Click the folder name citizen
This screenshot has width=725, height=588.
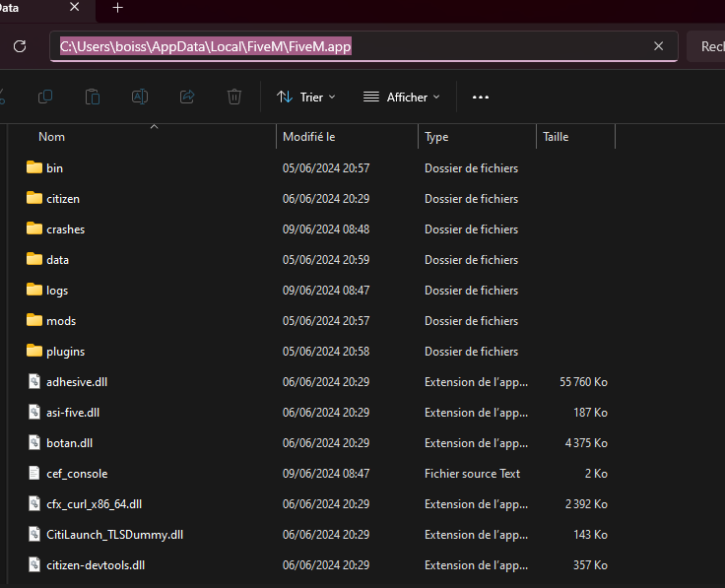point(63,199)
